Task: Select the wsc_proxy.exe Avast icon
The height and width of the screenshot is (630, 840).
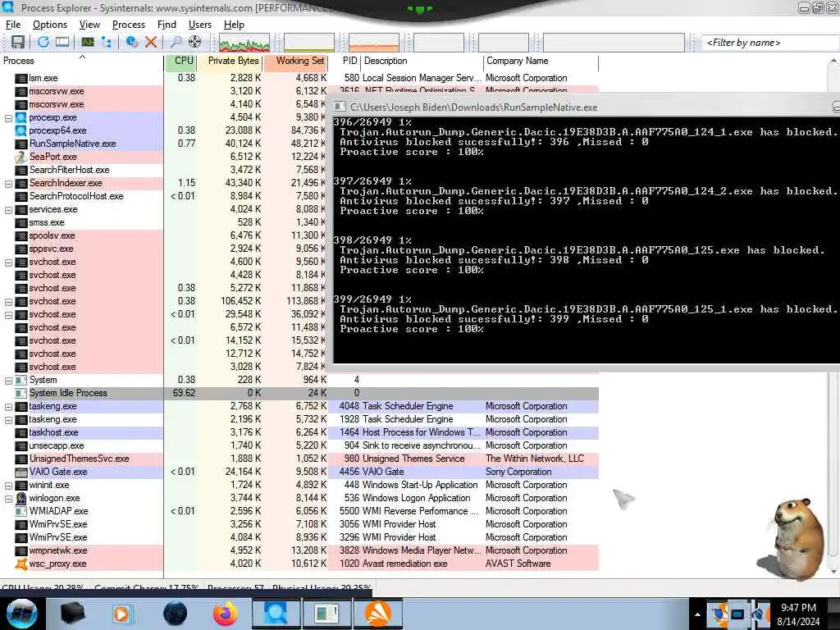Action: coord(21,564)
